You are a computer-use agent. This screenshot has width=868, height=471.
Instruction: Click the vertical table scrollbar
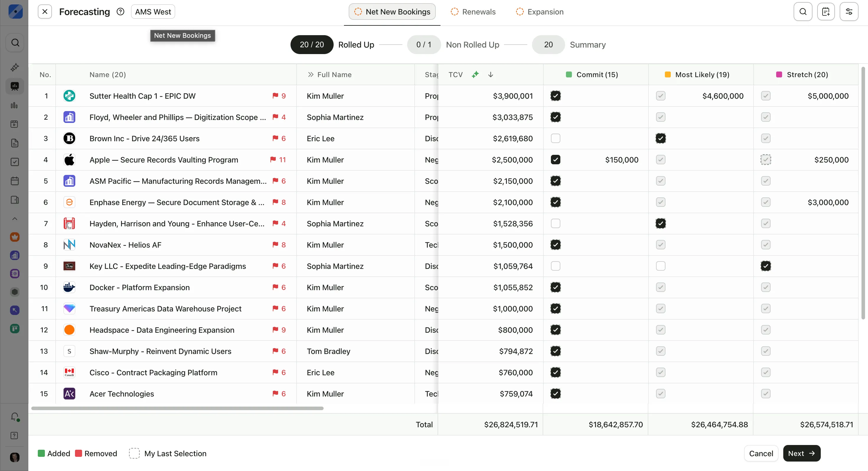pyautogui.click(x=863, y=193)
